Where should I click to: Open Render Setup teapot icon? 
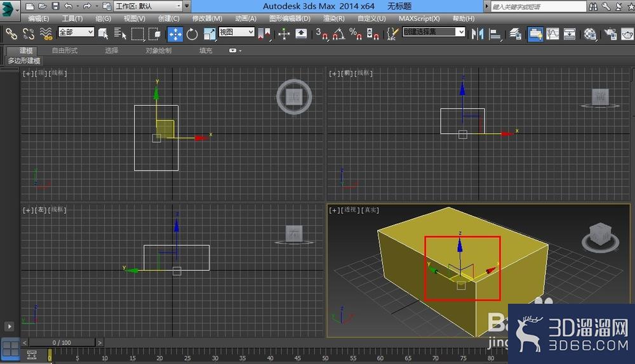click(610, 34)
